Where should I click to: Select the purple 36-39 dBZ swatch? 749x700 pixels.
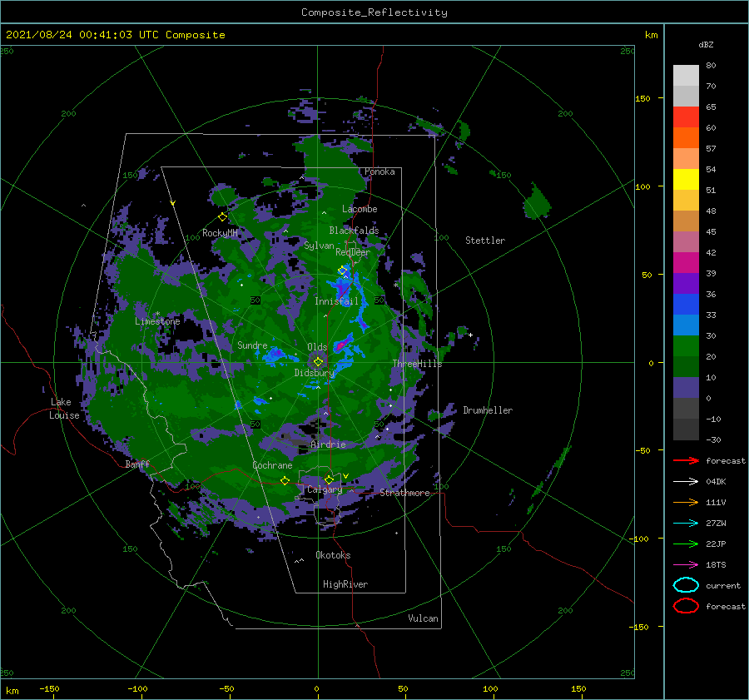tap(686, 284)
